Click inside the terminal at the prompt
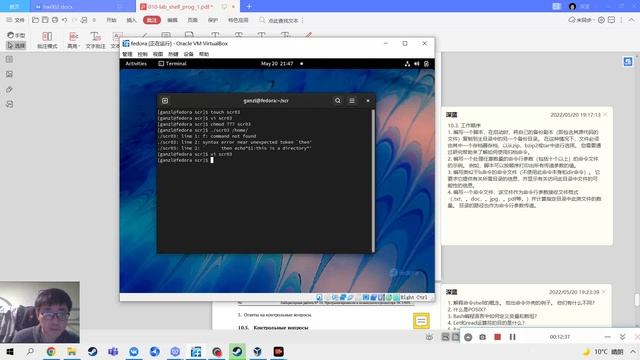 coord(212,160)
